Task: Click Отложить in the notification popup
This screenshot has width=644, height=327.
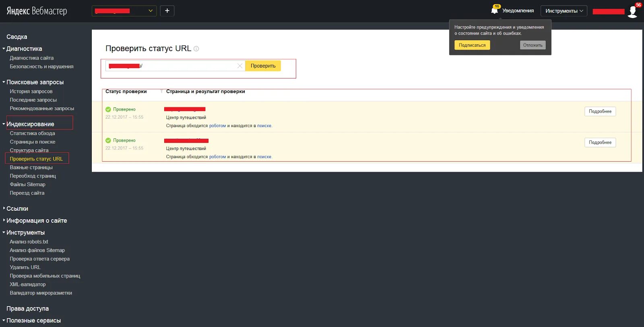Action: pos(533,45)
